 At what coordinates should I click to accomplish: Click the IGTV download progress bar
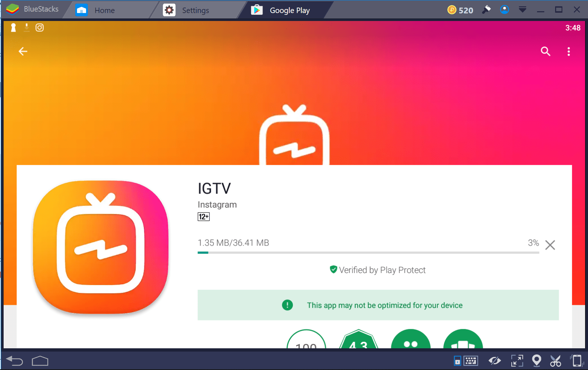pos(368,252)
